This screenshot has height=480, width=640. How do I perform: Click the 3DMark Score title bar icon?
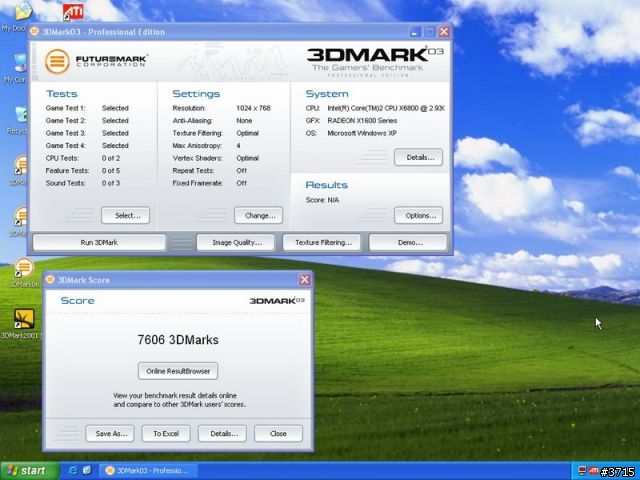pos(50,280)
